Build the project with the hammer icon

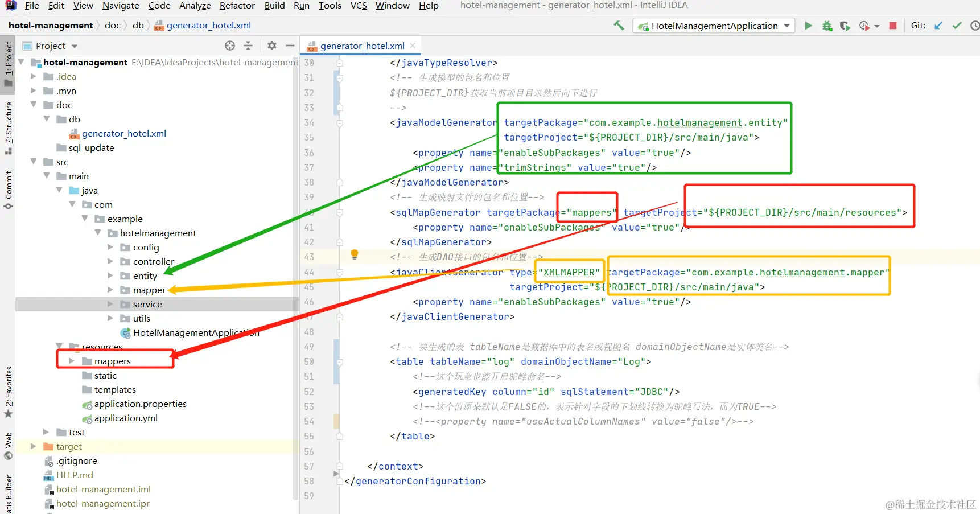point(619,26)
